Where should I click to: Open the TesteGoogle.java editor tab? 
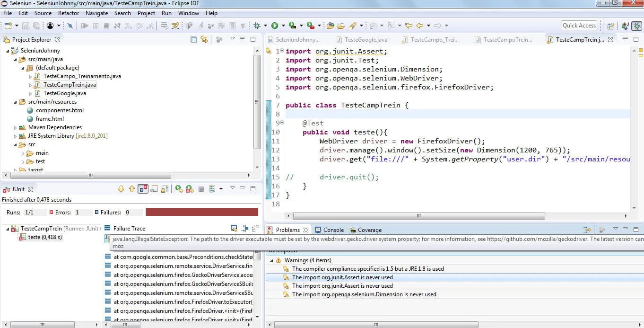pos(365,40)
